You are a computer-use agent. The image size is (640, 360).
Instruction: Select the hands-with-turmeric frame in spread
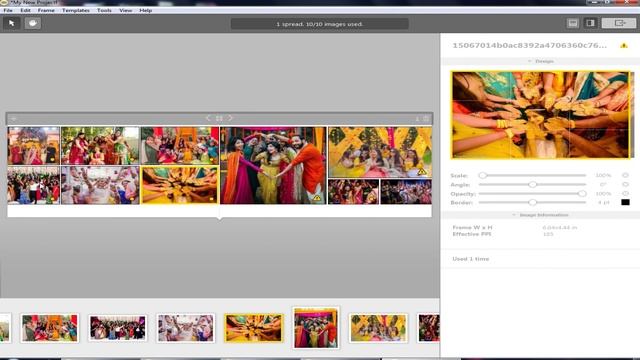pyautogui.click(x=180, y=185)
